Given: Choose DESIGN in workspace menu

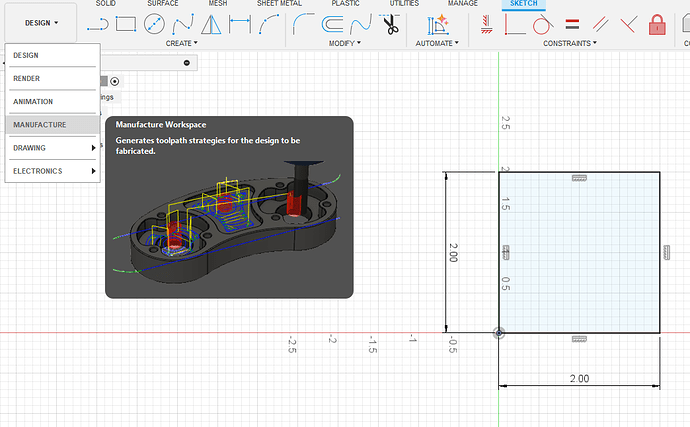Looking at the screenshot, I should click(x=52, y=55).
